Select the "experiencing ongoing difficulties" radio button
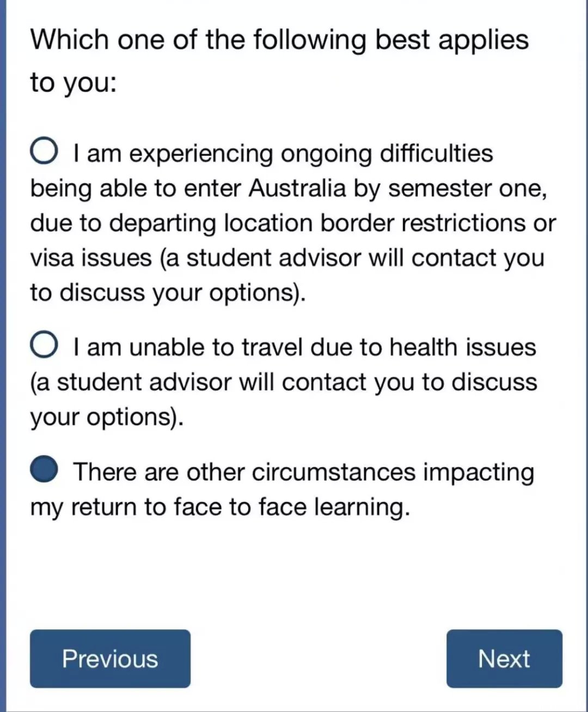Image resolution: width=588 pixels, height=712 pixels. coord(44,151)
